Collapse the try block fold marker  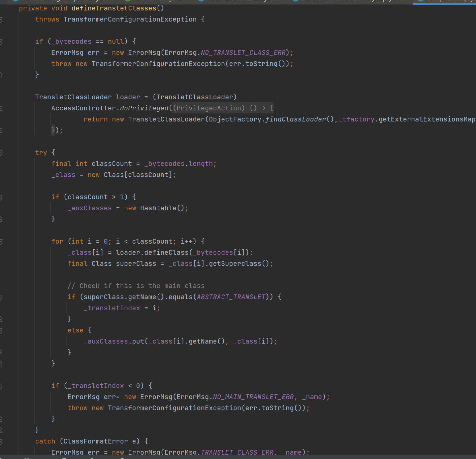pyautogui.click(x=1, y=153)
